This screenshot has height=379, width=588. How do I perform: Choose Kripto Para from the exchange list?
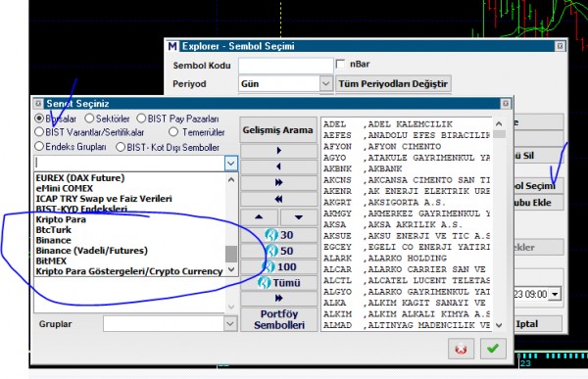click(61, 219)
